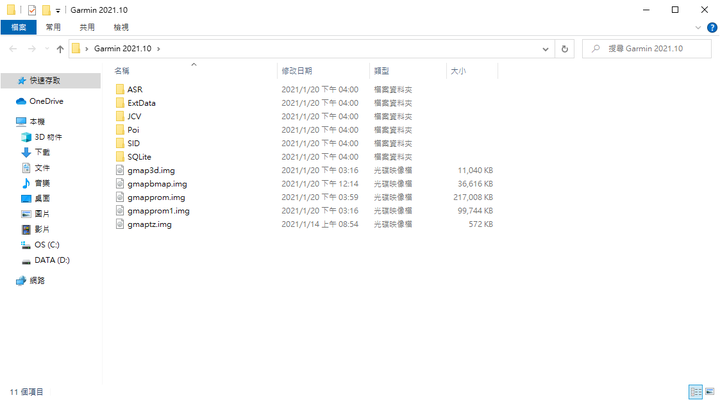Open the quick access toolbar customize dropdown
Image resolution: width=720 pixels, height=400 pixels.
point(58,10)
